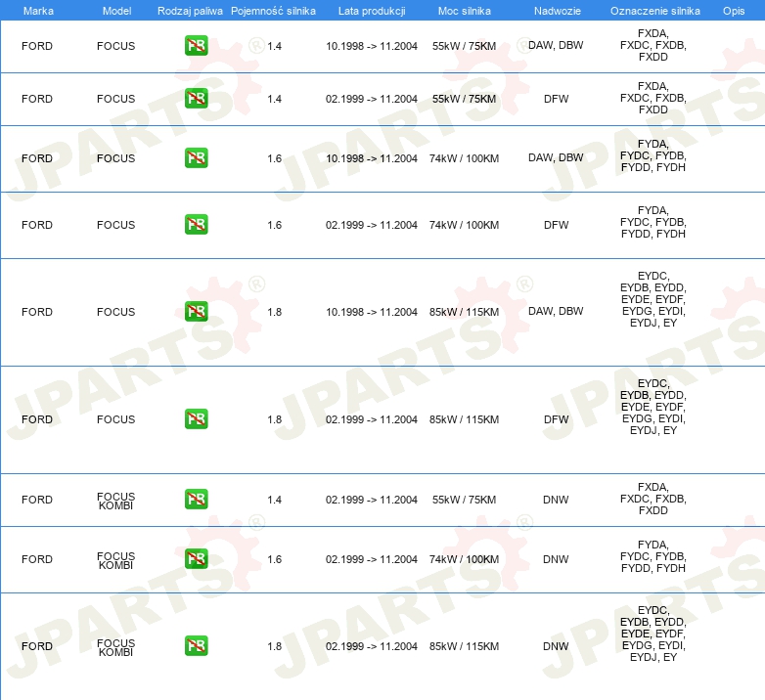
Task: Click petrol icon in Focus 1.8 DFW row
Action: point(196,418)
